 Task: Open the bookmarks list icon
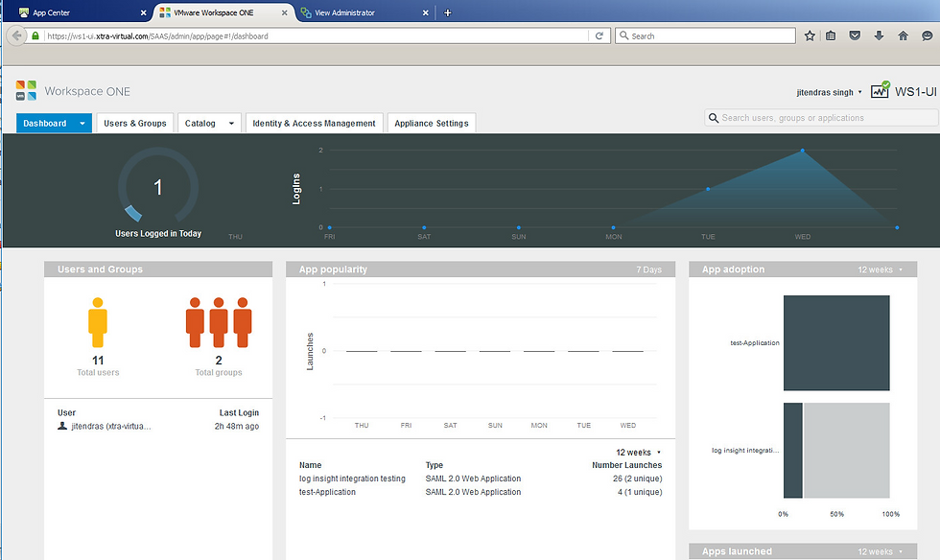(831, 36)
